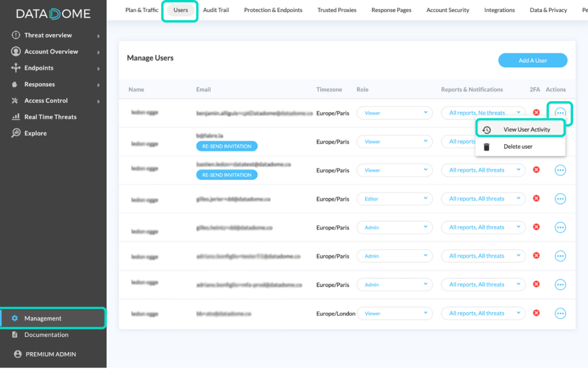Click the red 2FA icon on the Europe/London row
Screen dimensions: 588x371
click(536, 313)
